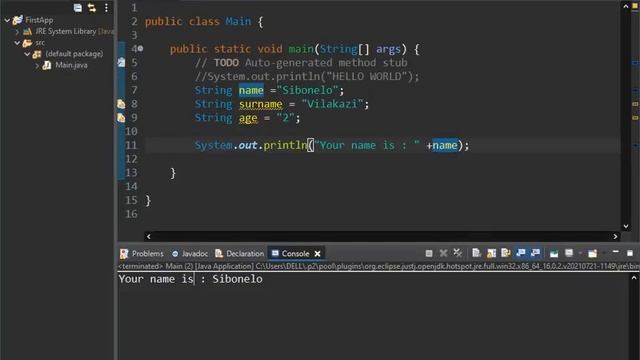This screenshot has width=640, height=360.
Task: Collapse the src folder node
Action: pyautogui.click(x=17, y=42)
